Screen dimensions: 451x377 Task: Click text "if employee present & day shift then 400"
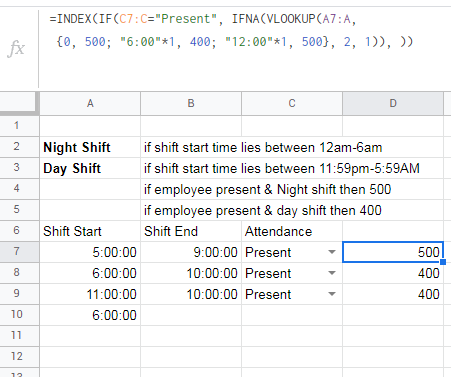(263, 211)
